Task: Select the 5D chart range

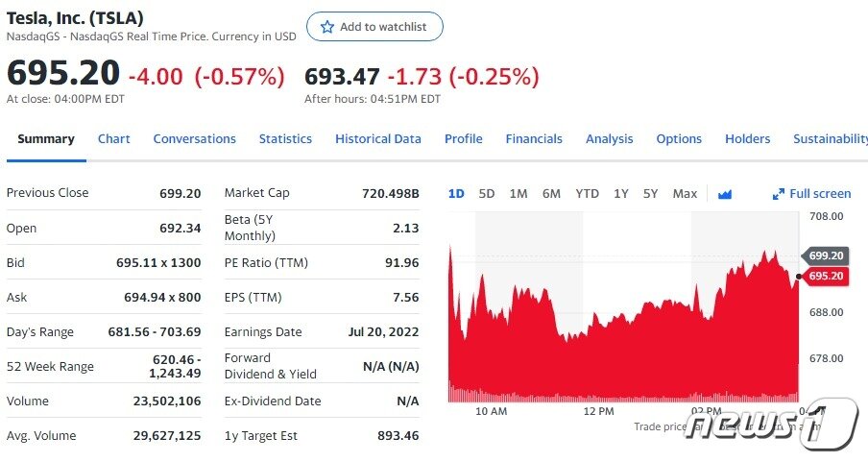Action: (x=487, y=194)
